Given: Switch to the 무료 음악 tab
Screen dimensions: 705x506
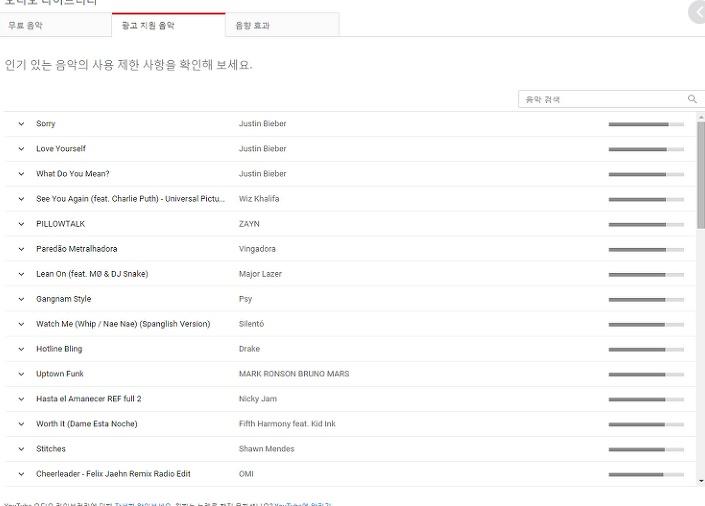Looking at the screenshot, I should (x=56, y=25).
